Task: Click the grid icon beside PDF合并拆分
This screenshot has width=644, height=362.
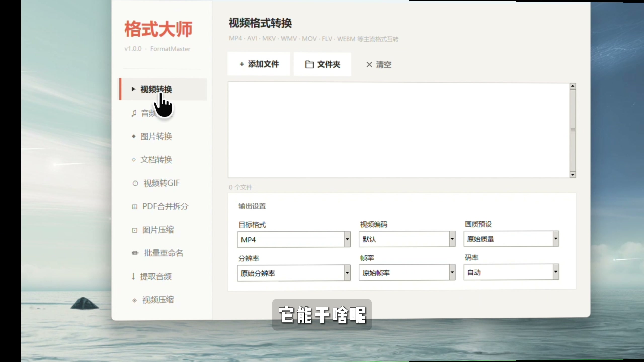Action: tap(135, 207)
